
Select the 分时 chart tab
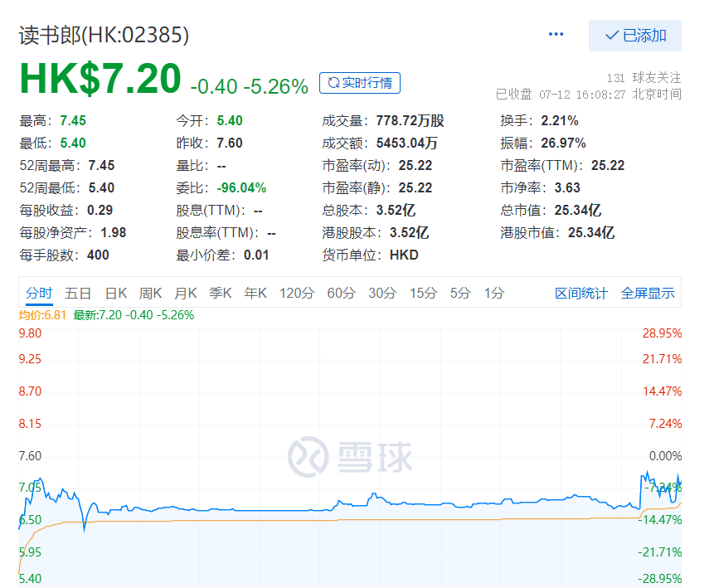(38, 293)
